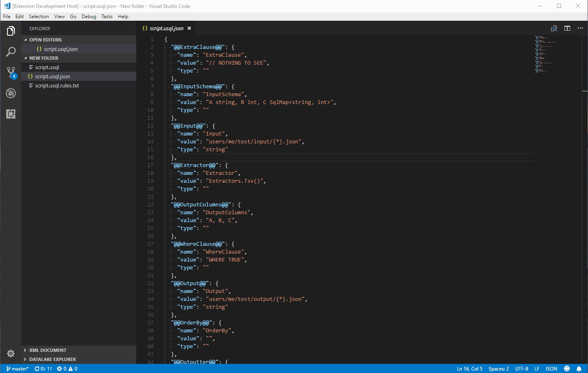
Task: Open Source Control view with 4 changes
Action: [11, 73]
